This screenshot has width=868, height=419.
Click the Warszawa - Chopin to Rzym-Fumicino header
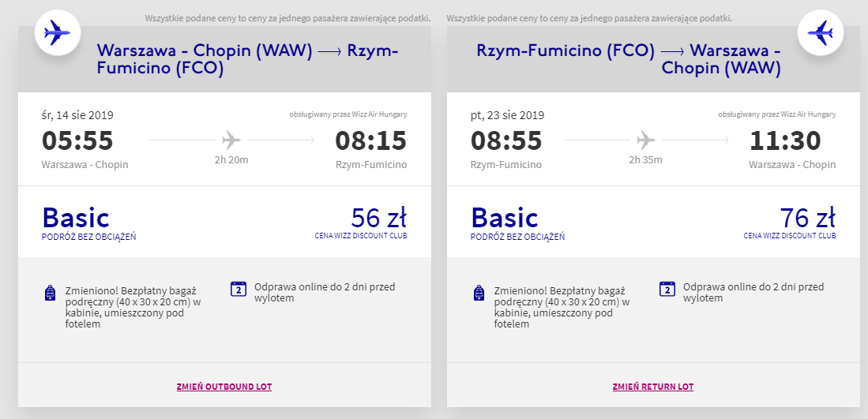(x=248, y=60)
